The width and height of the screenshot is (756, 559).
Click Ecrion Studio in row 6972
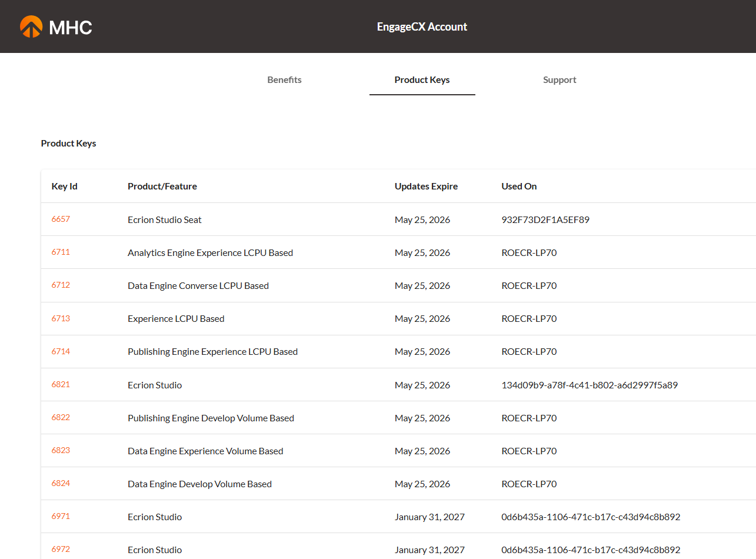tap(155, 550)
